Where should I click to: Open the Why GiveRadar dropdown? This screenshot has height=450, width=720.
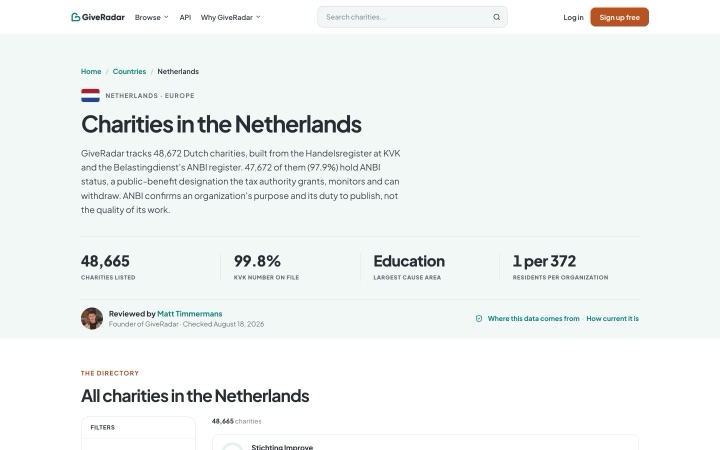click(231, 17)
